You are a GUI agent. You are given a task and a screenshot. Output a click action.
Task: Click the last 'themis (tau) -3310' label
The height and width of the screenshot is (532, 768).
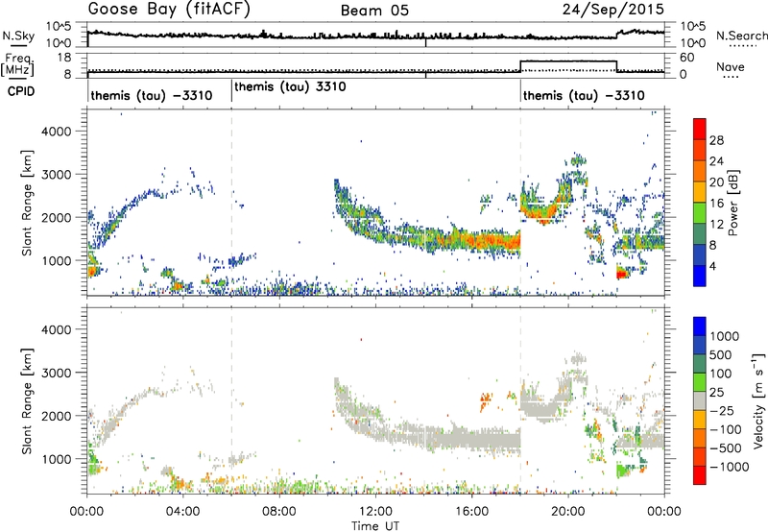point(584,95)
